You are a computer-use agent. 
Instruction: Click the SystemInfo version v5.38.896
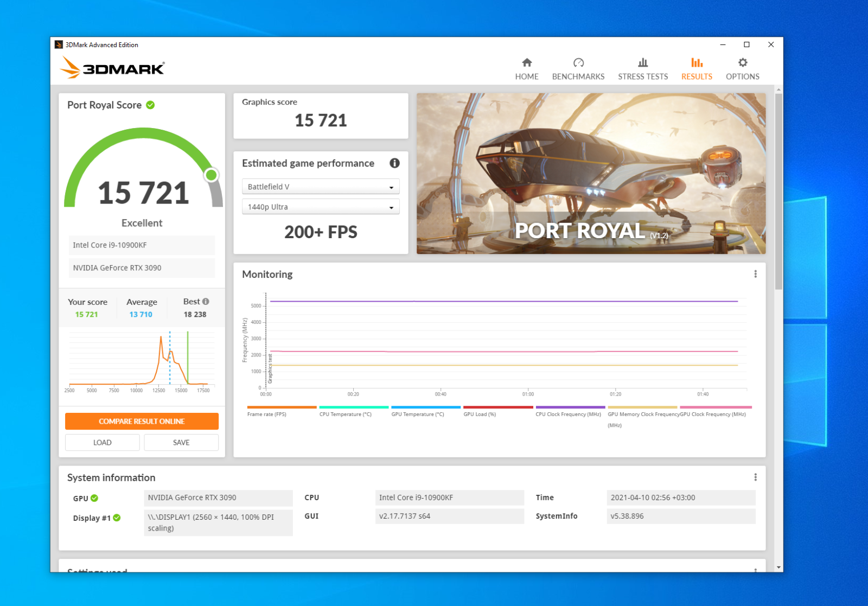[x=681, y=516]
